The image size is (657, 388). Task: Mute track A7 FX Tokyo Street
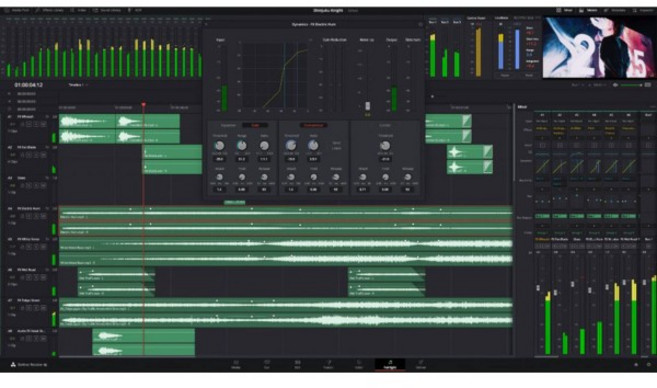[44, 308]
